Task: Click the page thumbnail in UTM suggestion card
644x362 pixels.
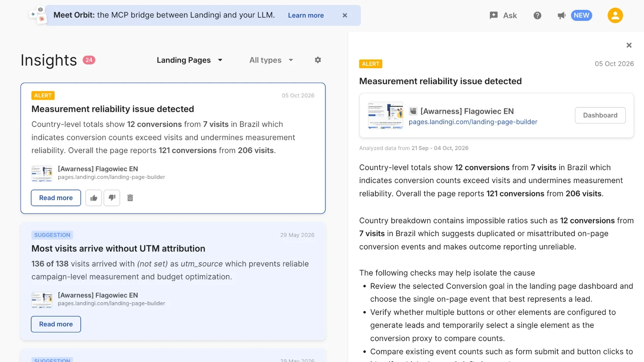Action: click(x=42, y=299)
